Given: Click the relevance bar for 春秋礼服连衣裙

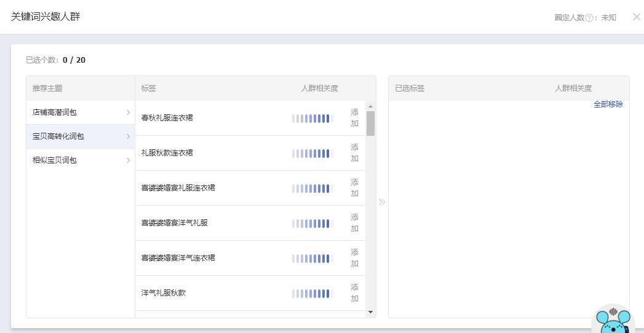Looking at the screenshot, I should click(x=312, y=119).
